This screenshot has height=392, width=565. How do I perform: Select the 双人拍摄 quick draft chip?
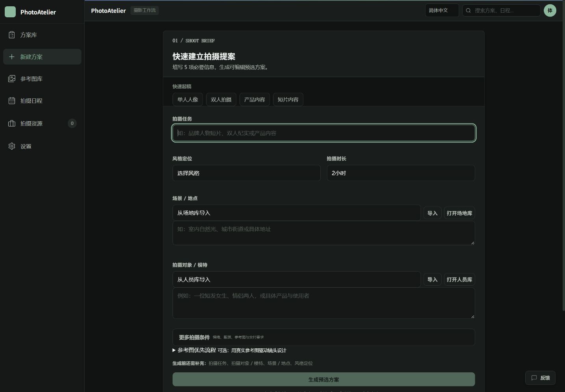(221, 100)
